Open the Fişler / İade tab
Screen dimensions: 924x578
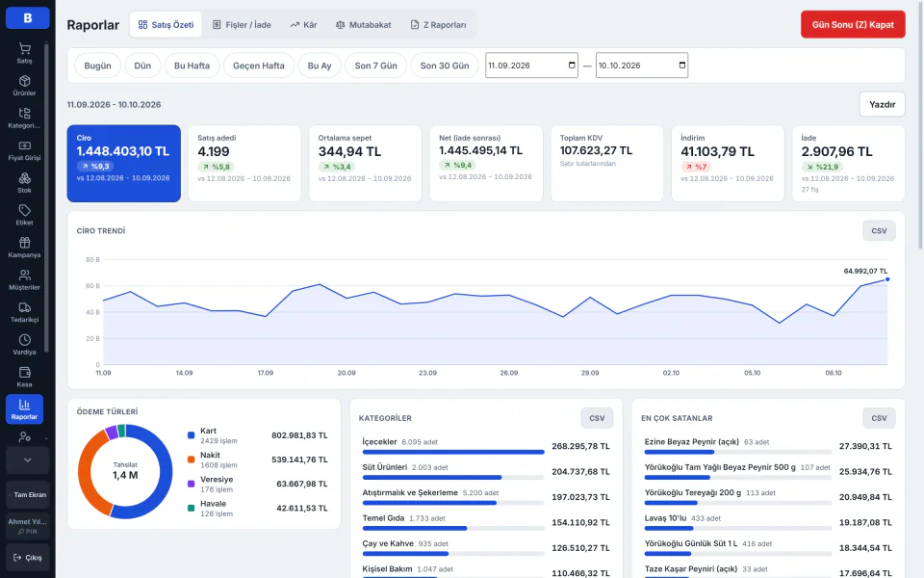click(x=242, y=25)
